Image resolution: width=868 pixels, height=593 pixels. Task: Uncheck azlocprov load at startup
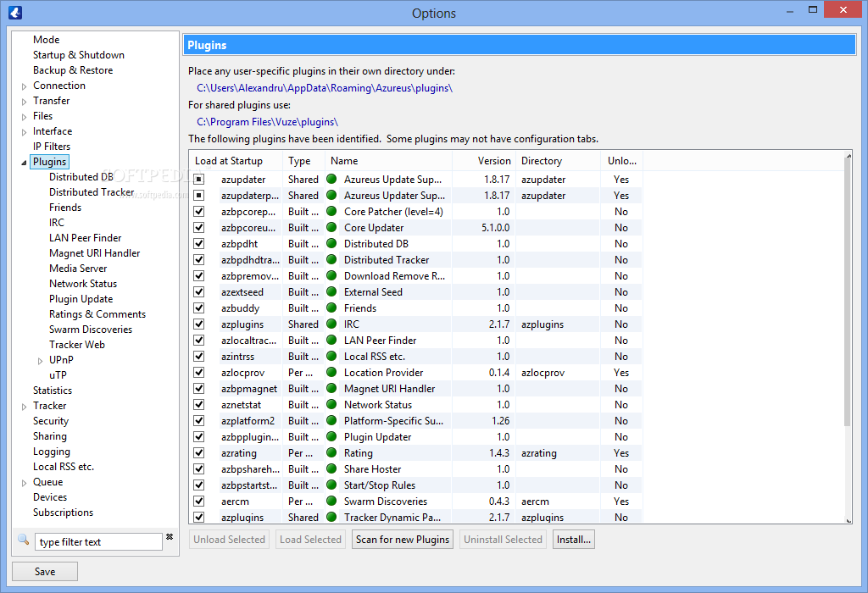point(199,372)
